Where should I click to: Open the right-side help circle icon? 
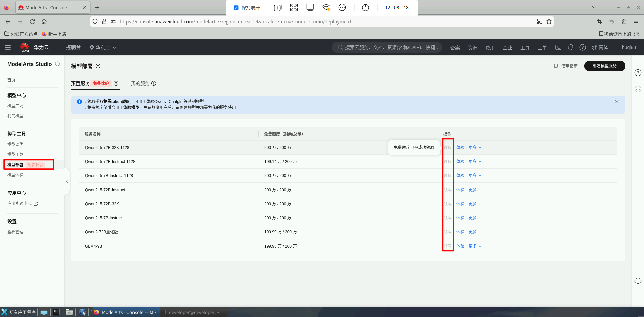click(x=638, y=73)
